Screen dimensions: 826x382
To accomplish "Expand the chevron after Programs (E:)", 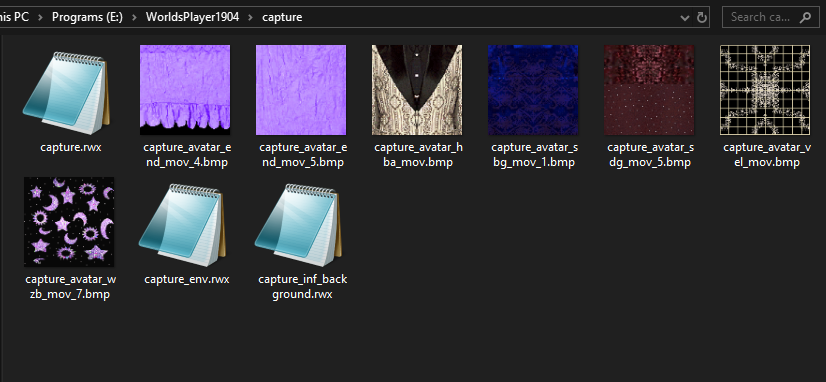I will [x=134, y=17].
